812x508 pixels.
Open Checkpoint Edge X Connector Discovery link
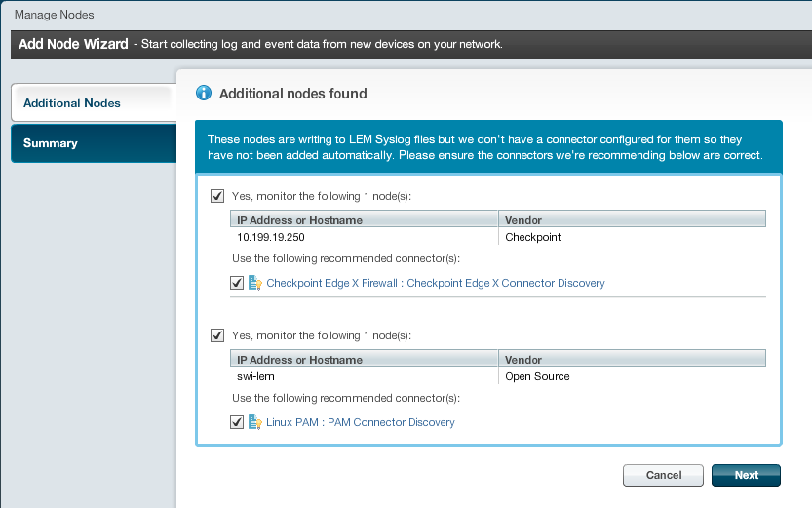tap(435, 283)
